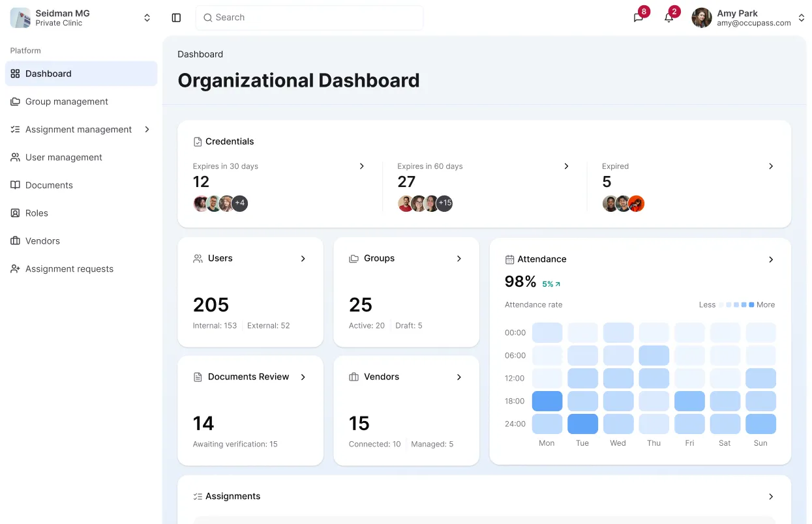The image size is (812, 524).
Task: Open the Amy Park account menu
Action: click(801, 18)
